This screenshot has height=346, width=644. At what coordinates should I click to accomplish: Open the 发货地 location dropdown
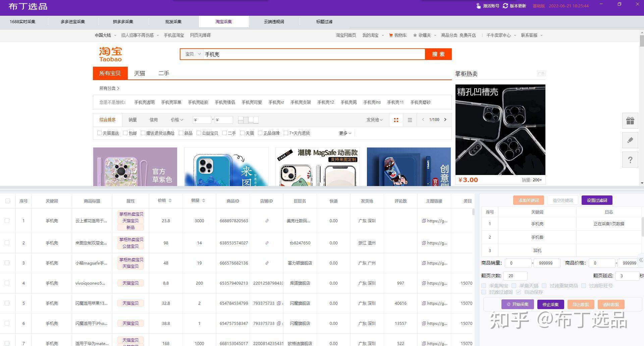pos(374,120)
